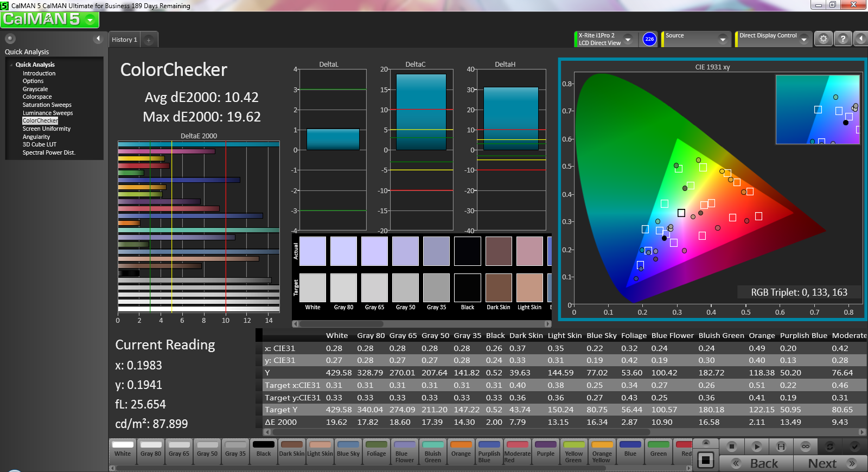This screenshot has height=472, width=868.
Task: Click the checkmark confirm icon
Action: pos(854,446)
